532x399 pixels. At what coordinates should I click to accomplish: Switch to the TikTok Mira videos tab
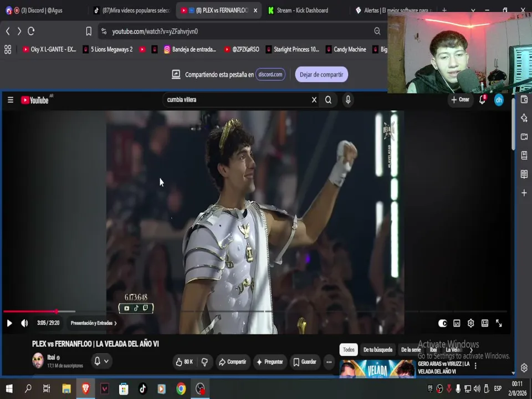[x=132, y=11]
